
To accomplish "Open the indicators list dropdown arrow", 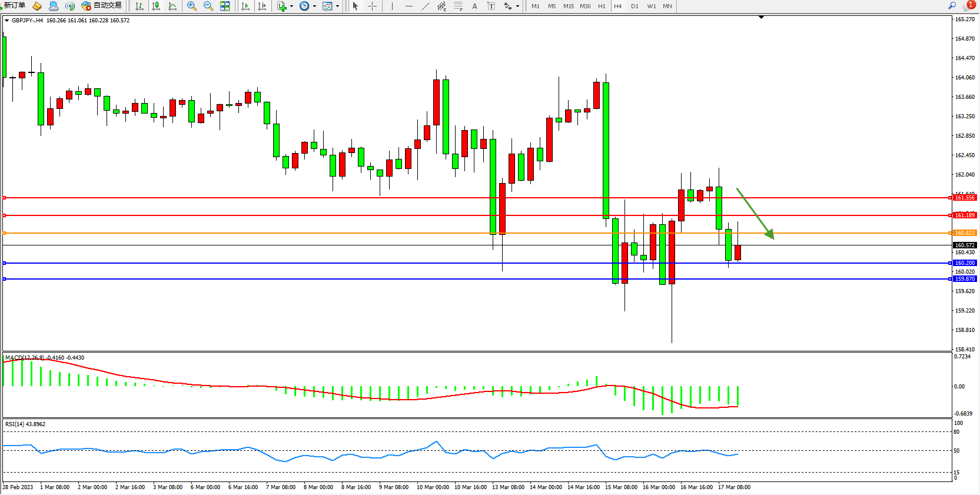I will [291, 6].
